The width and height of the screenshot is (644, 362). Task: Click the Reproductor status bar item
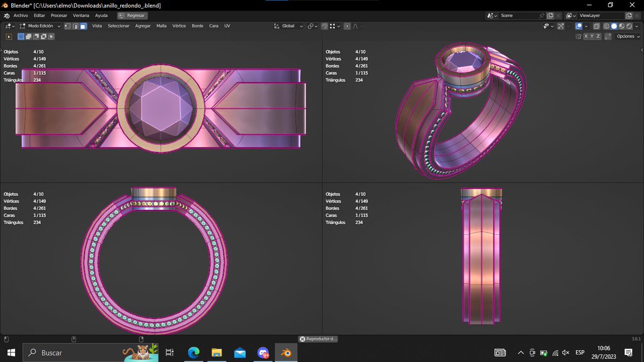318,339
